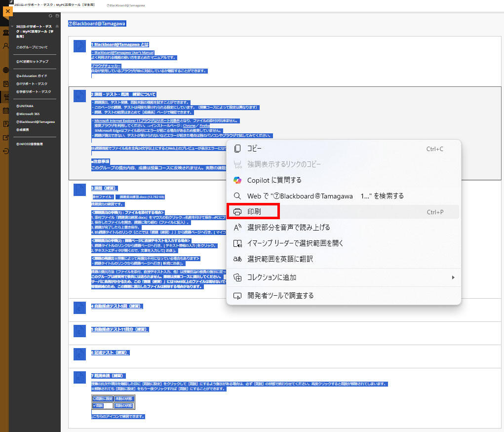
Task: Open このグループについて in course menu
Action: click(32, 47)
